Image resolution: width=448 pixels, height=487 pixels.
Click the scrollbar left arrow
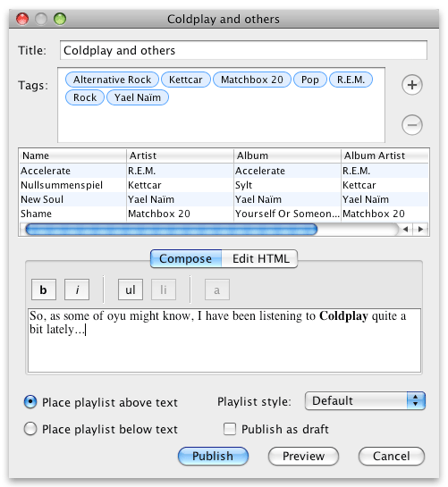[405, 230]
